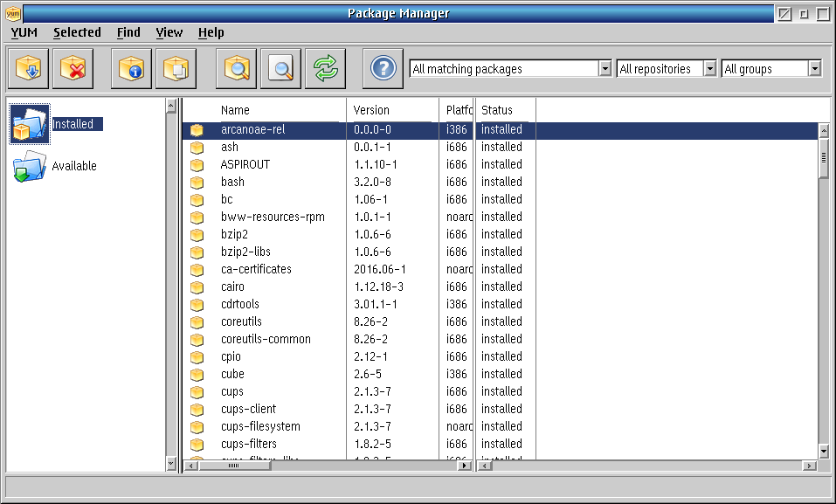Click the yum icon in title bar
The image size is (836, 504).
point(13,13)
